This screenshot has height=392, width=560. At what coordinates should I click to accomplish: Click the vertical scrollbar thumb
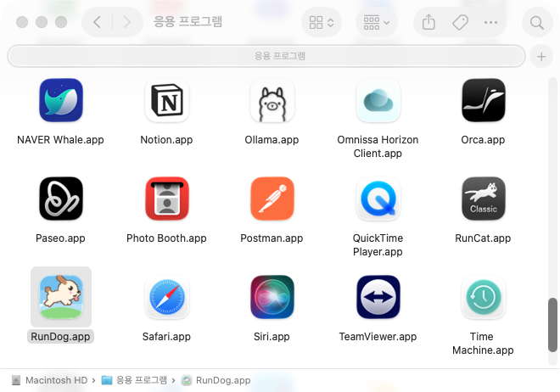click(x=552, y=324)
